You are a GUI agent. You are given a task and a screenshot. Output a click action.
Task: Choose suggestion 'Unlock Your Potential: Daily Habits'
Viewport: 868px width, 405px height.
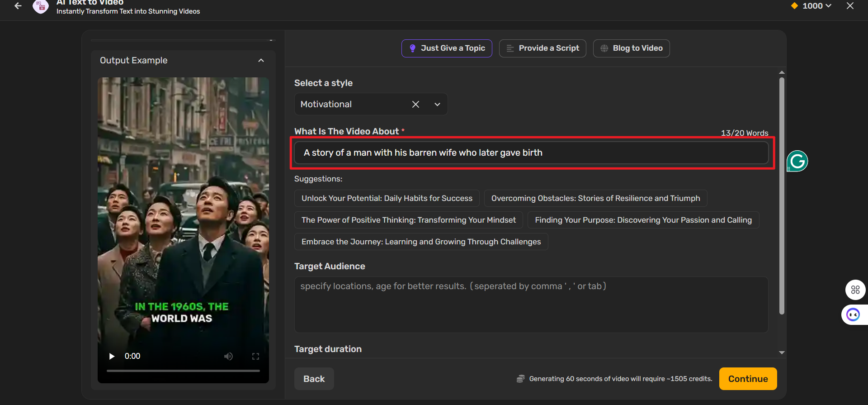387,198
